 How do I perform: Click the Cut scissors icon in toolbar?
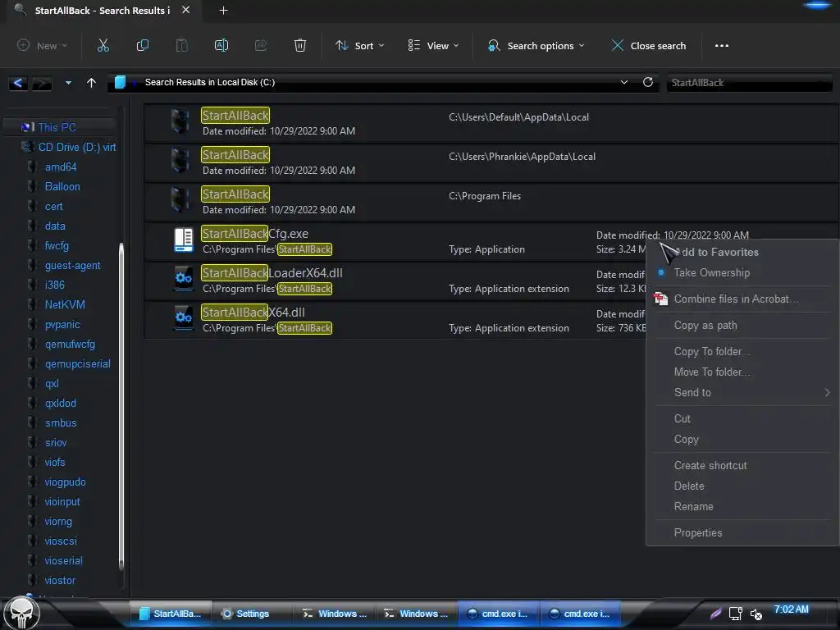pos(103,46)
